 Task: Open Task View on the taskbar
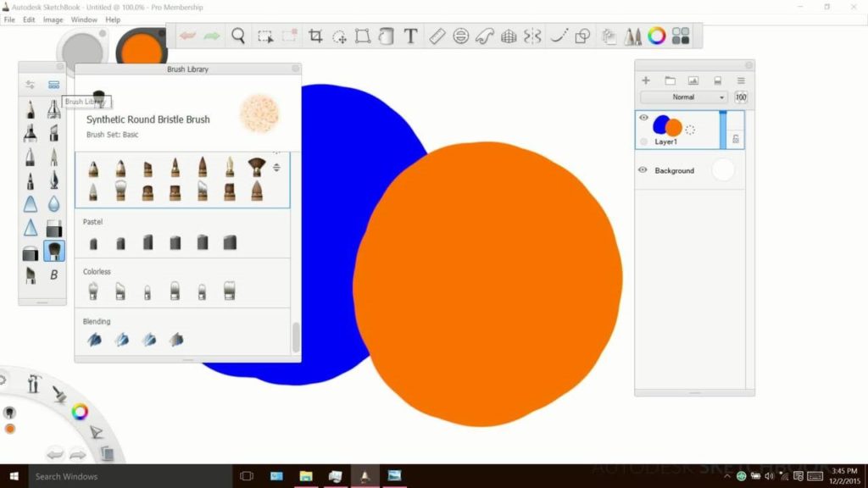247,476
